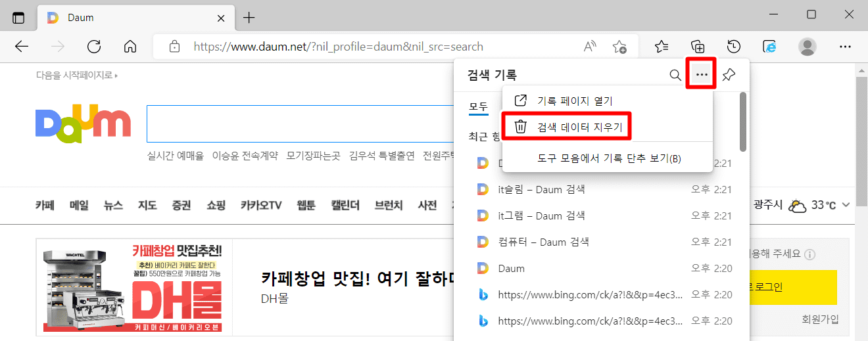
Task: Open a new tab with plus
Action: click(x=249, y=18)
